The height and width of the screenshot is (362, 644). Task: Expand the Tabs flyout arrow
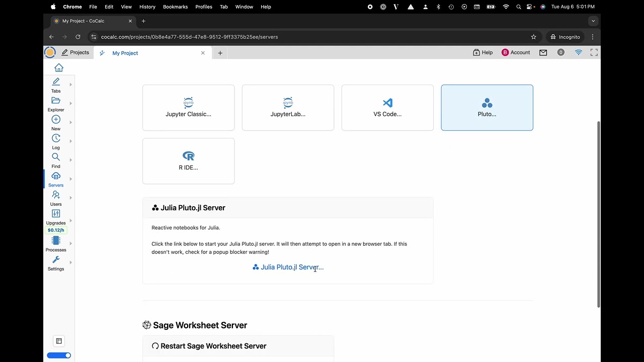(70, 84)
